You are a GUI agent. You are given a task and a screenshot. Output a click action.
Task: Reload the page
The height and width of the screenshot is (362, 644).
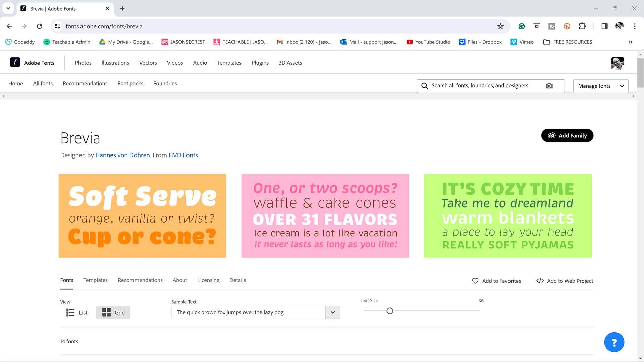click(39, 26)
